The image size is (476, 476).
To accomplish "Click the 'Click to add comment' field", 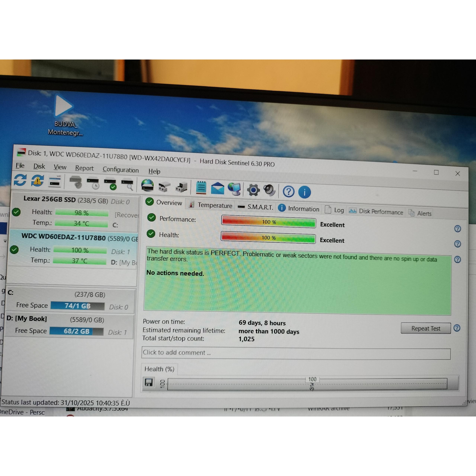I will 296,353.
